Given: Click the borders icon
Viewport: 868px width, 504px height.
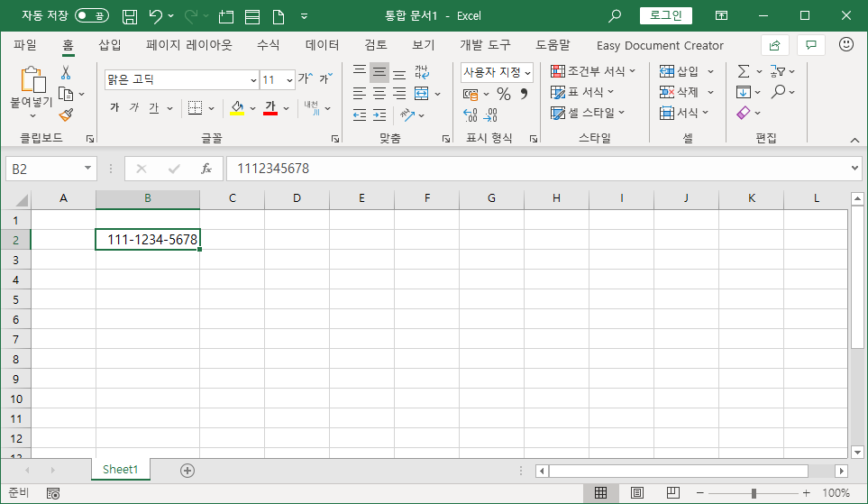Looking at the screenshot, I should pyautogui.click(x=195, y=107).
